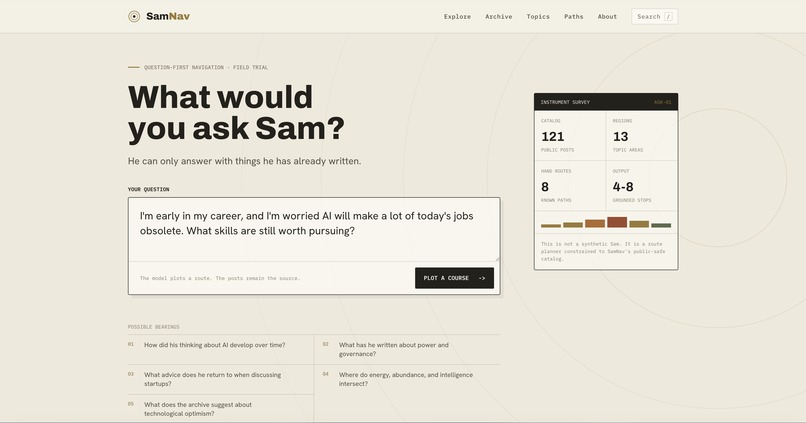Click the green bar at chart end
The image size is (806, 423).
tap(661, 225)
